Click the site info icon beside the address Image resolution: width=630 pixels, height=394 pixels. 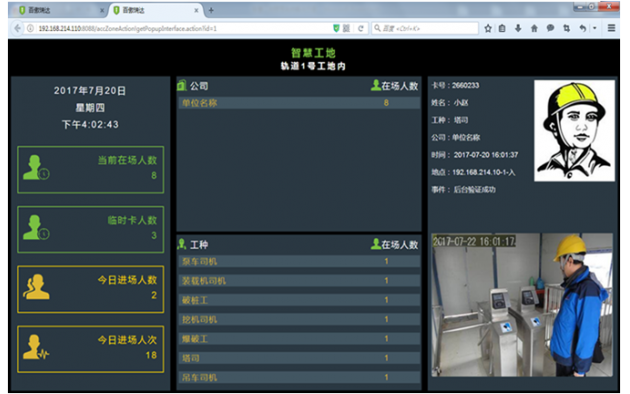click(30, 29)
